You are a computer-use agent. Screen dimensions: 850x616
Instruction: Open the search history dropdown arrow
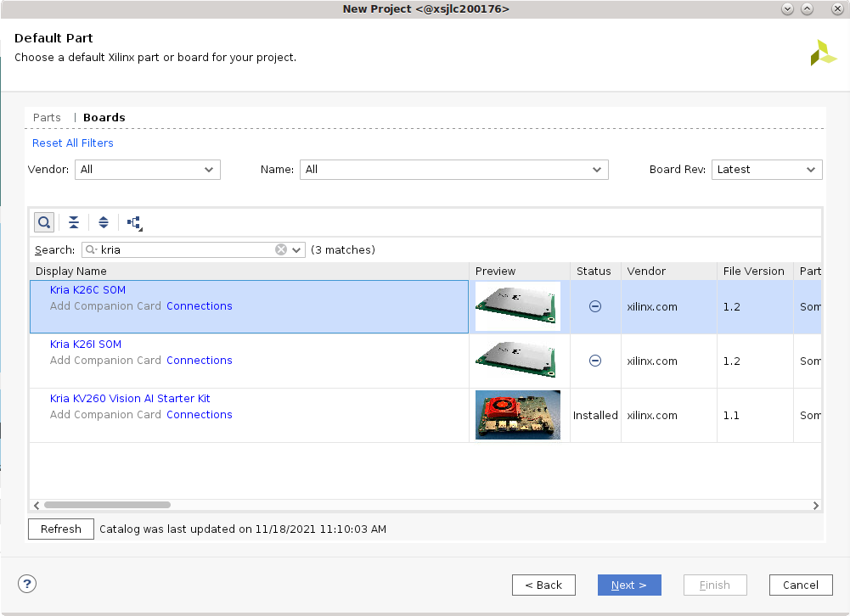coord(296,249)
